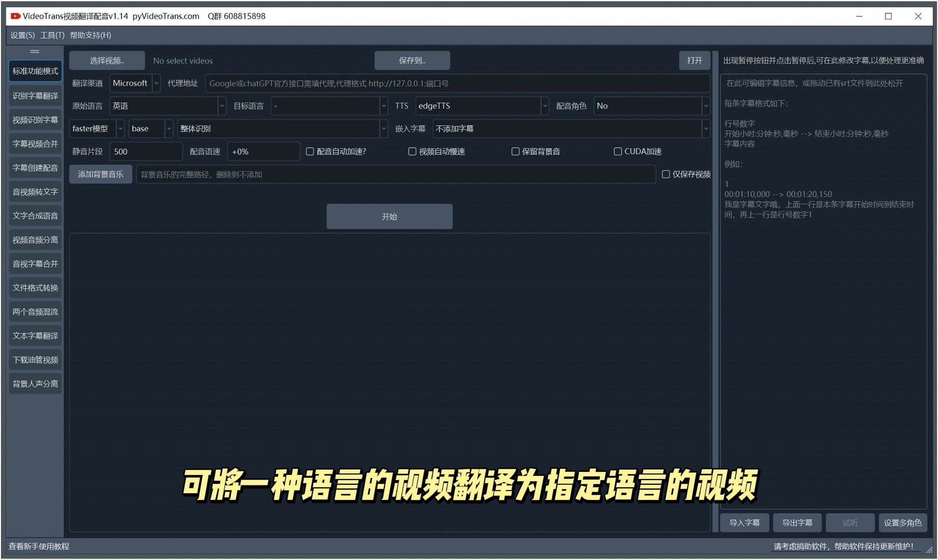
Task: Open the 帮助支持(H) menu
Action: coord(91,35)
